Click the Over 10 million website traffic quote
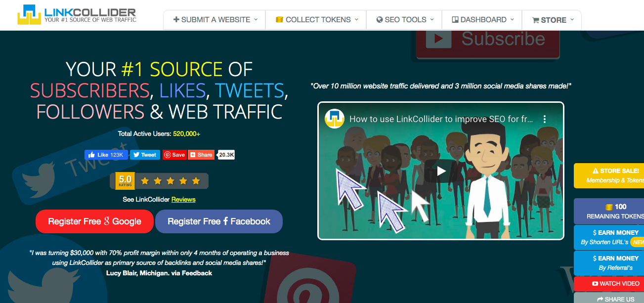This screenshot has width=644, height=303. pos(441,86)
